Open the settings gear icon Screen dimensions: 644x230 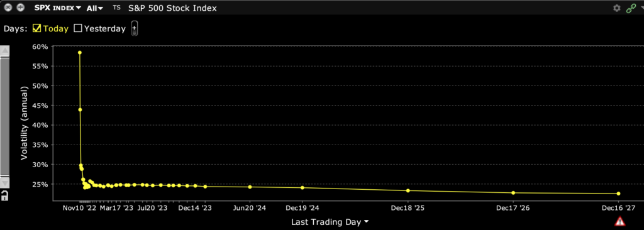(616, 8)
